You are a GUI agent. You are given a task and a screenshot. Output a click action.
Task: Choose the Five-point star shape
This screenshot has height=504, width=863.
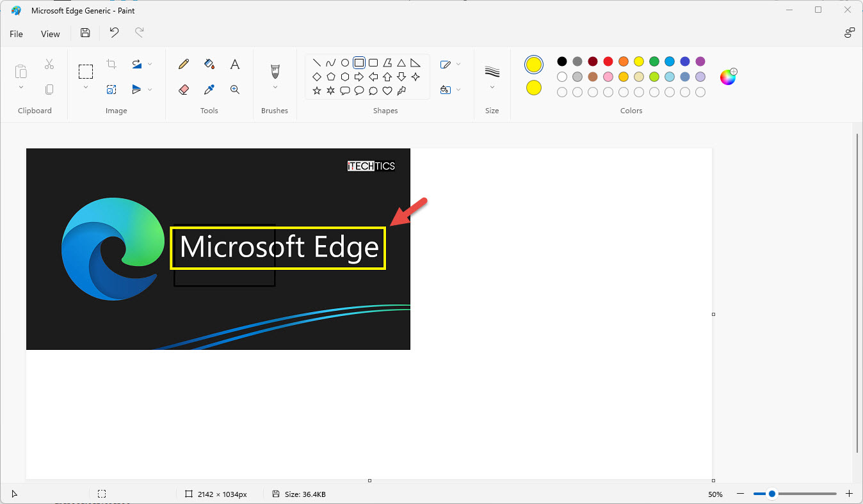pos(317,91)
